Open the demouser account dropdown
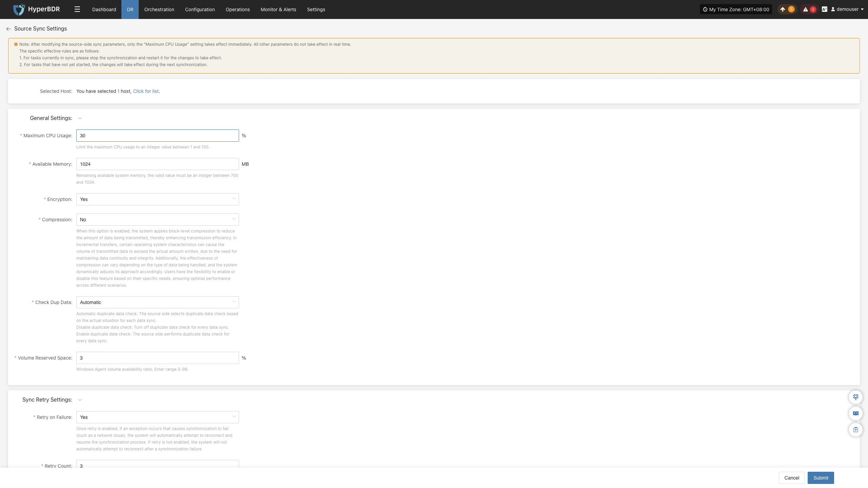868x488 pixels. [847, 9]
